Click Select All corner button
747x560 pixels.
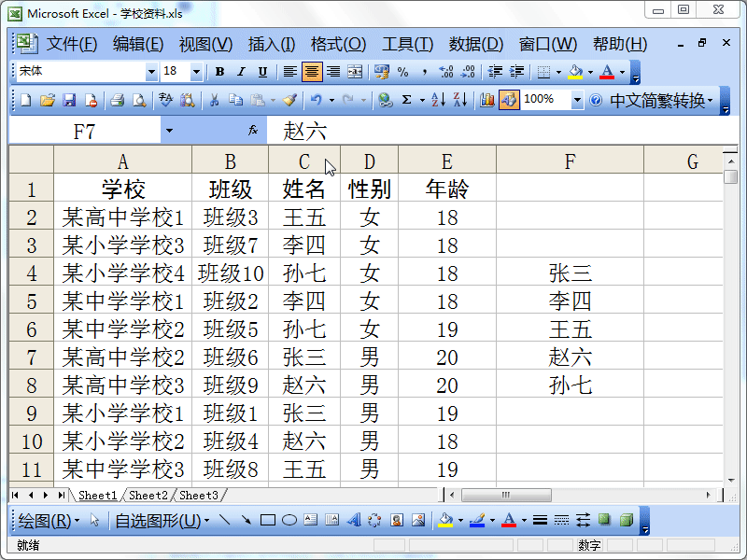[x=32, y=160]
